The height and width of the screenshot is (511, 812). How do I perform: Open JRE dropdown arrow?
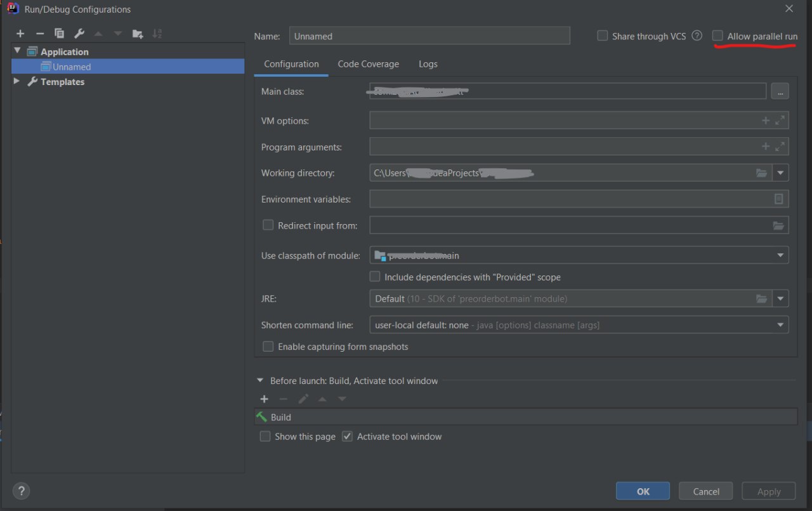coord(780,298)
